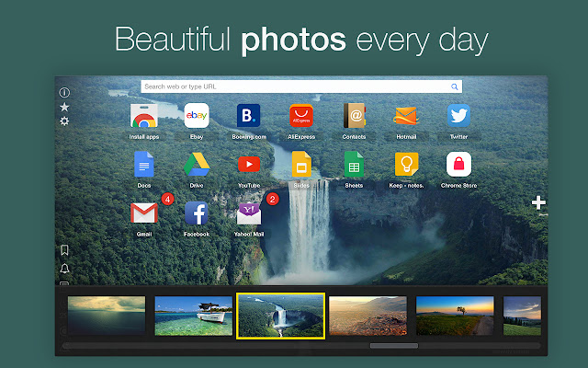This screenshot has height=368, width=588.
Task: Click the "Hotmail" label text
Action: pos(406,137)
